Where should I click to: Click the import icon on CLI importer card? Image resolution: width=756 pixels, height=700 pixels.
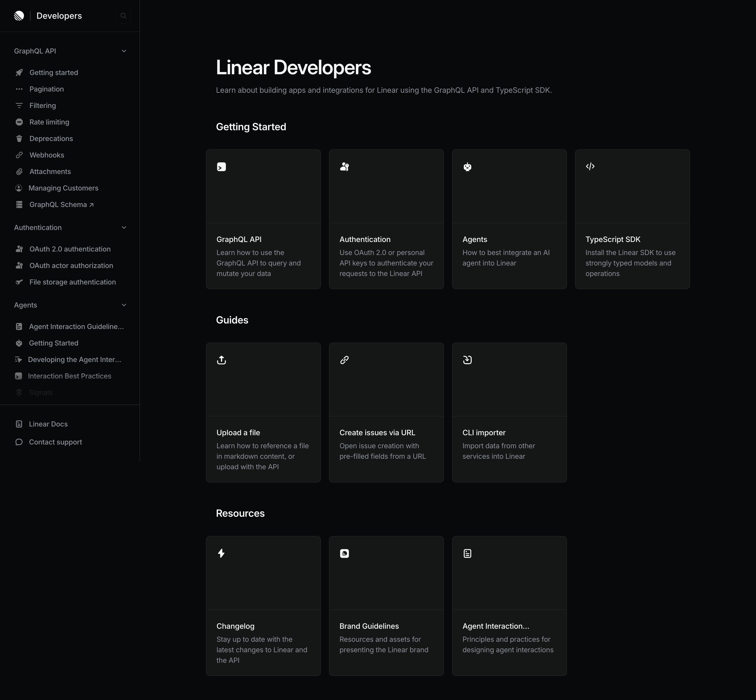467,360
